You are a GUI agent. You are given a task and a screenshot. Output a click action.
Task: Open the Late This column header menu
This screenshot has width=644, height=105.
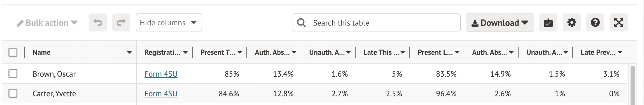403,52
